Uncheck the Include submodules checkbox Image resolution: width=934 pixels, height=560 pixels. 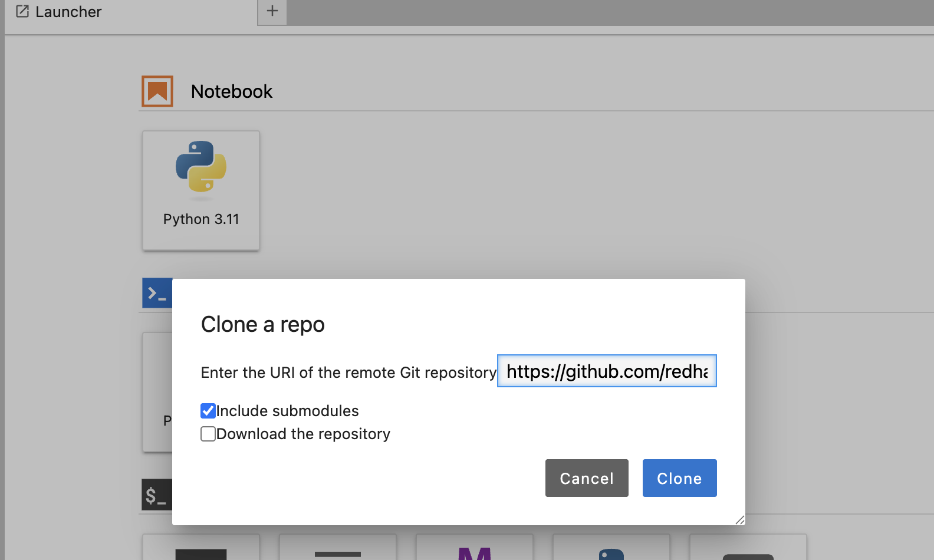coord(208,411)
